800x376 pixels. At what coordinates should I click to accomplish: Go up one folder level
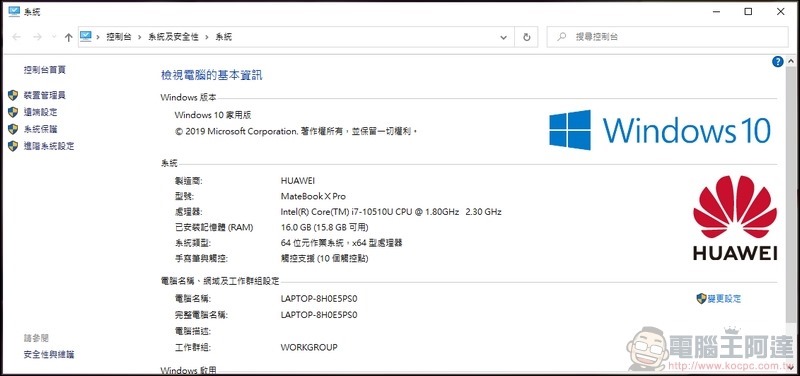coord(69,37)
